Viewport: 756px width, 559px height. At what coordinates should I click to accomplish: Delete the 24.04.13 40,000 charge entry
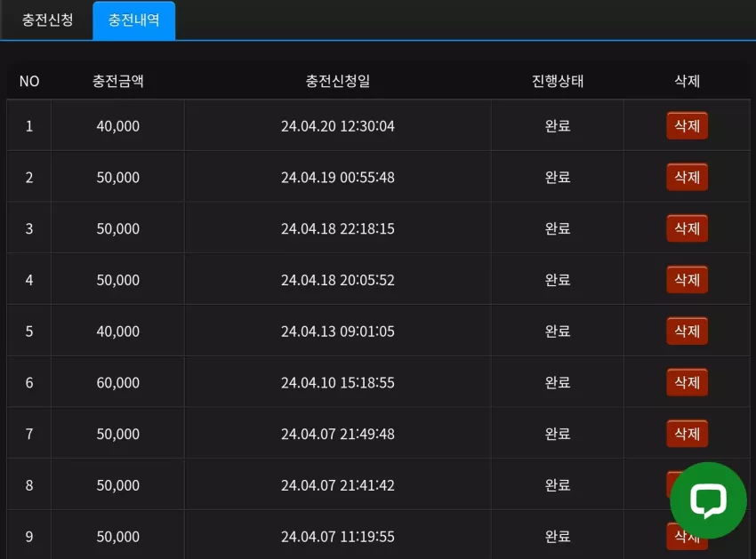tap(687, 331)
